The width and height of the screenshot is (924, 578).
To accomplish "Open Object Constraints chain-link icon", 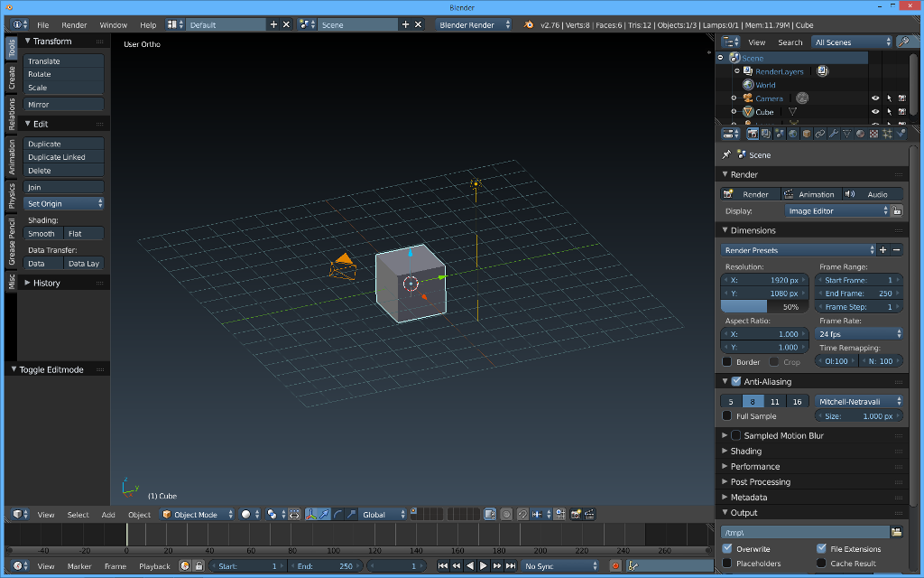I will click(x=819, y=133).
